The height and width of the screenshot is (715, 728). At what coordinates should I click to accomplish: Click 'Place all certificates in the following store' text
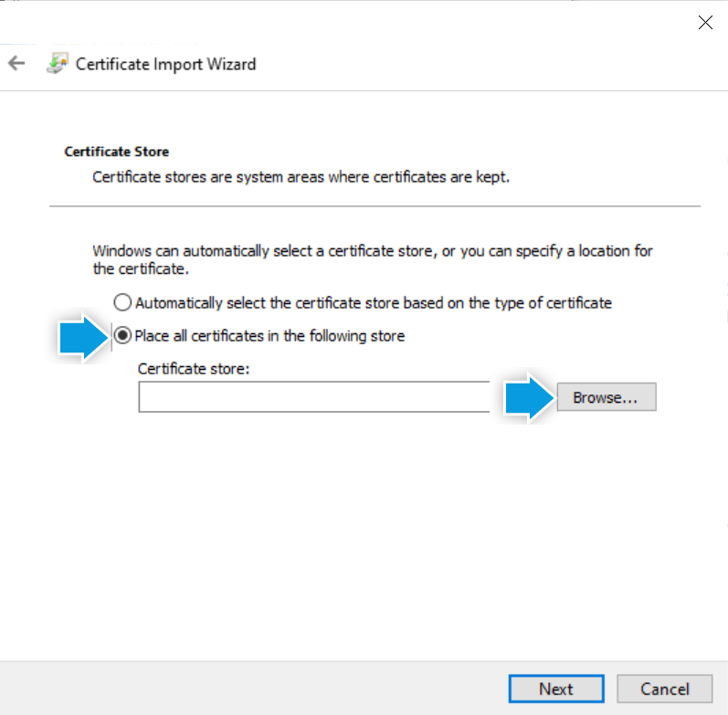tap(269, 336)
